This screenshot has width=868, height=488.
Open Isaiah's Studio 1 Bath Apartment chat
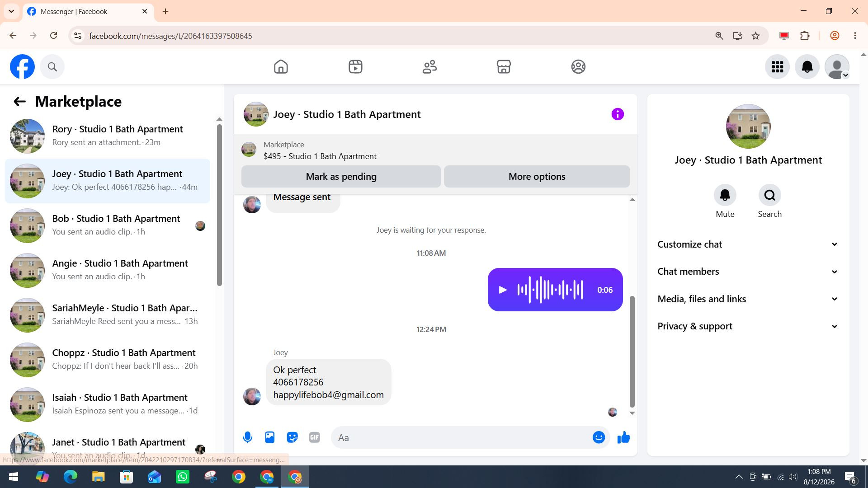click(108, 404)
